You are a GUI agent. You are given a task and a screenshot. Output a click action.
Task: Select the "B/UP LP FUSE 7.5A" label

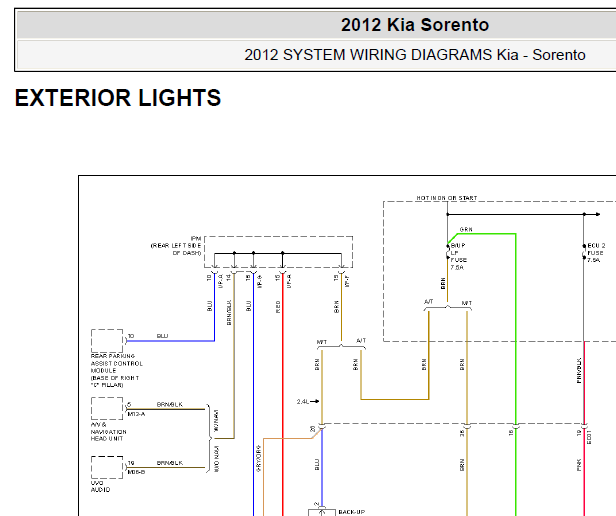tap(458, 256)
